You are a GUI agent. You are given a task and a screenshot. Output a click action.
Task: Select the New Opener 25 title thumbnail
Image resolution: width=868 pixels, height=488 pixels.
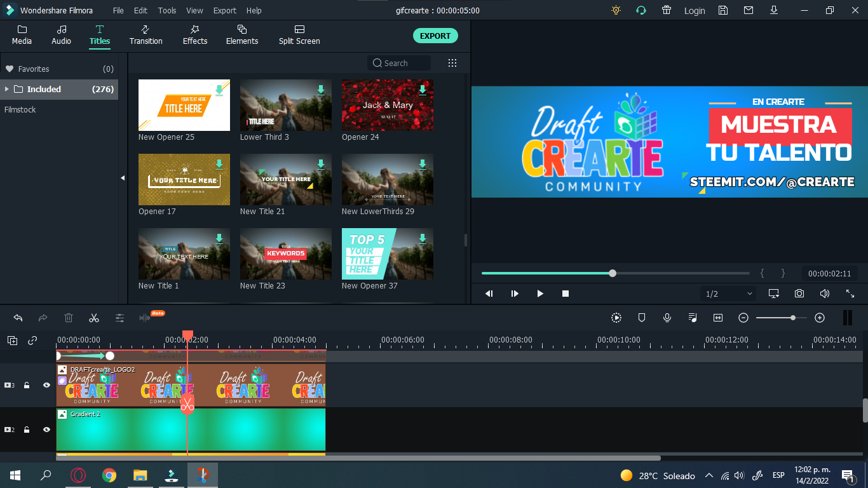184,105
